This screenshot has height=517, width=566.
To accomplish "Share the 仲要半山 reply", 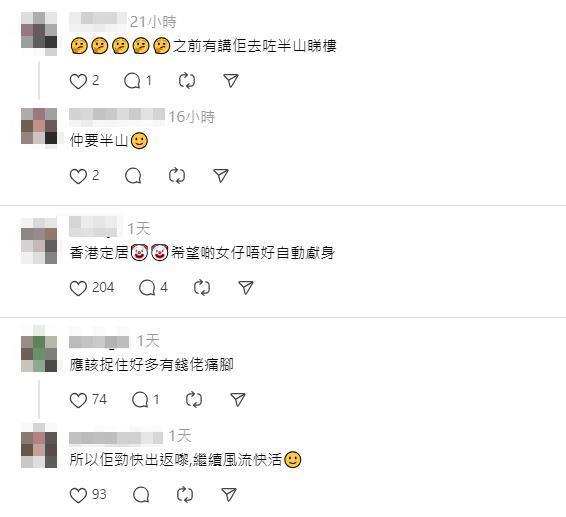I will 221,176.
